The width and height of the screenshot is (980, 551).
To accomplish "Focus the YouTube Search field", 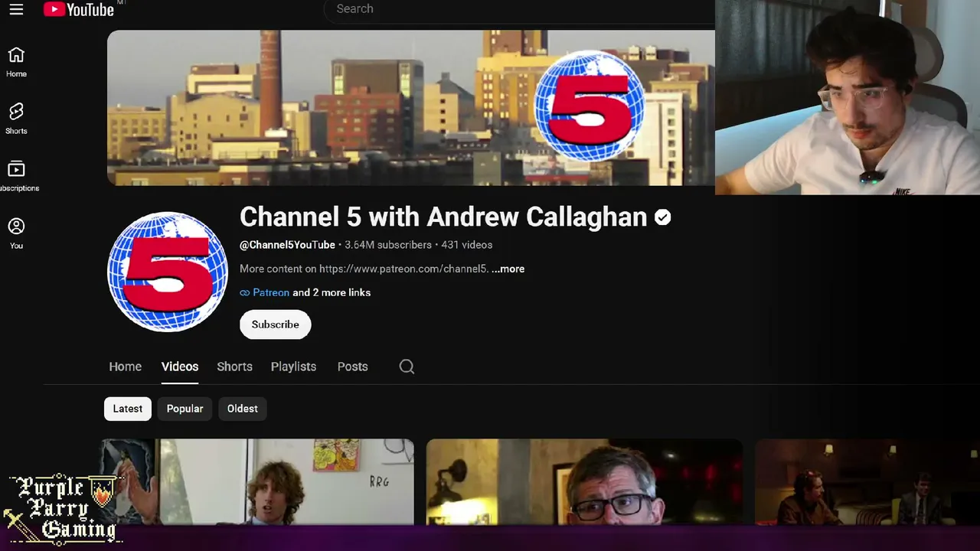I will click(x=519, y=9).
